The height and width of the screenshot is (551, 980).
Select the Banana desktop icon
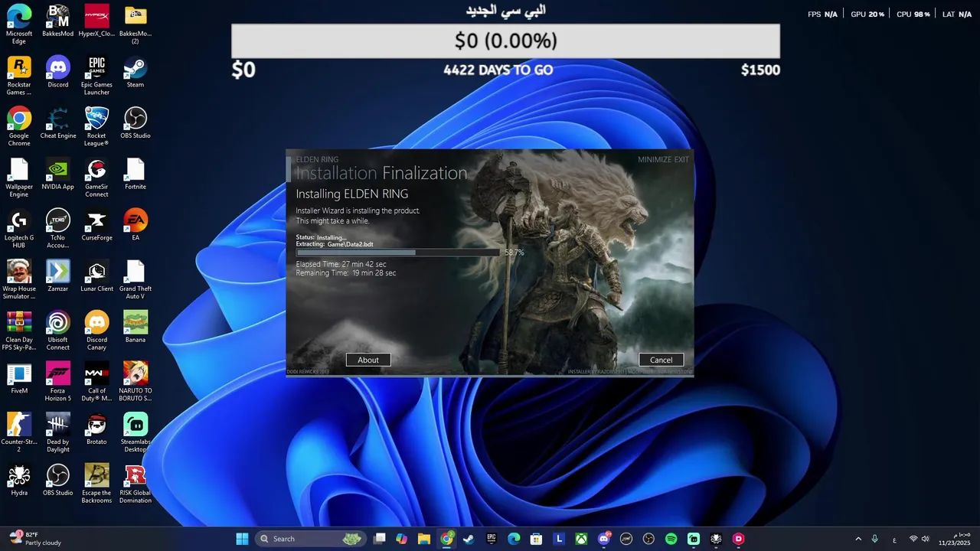136,328
